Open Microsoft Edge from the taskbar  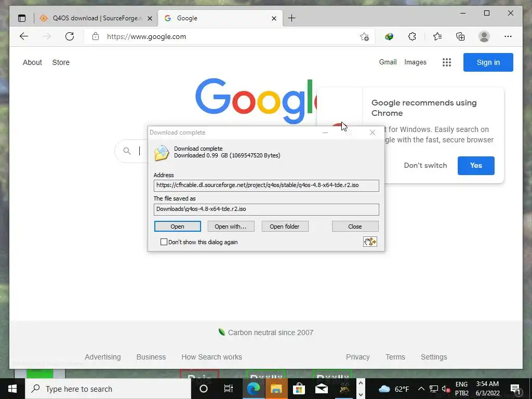(x=254, y=389)
